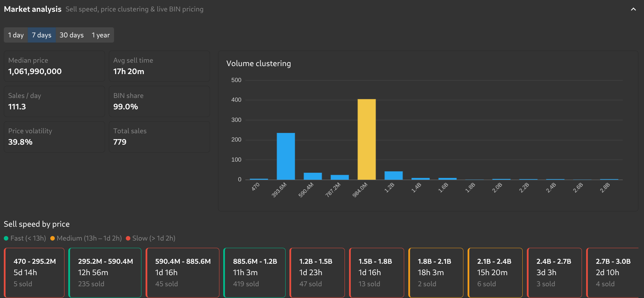The image size is (644, 298).
Task: Click the Fast (< 13h) legend label
Action: [28, 238]
